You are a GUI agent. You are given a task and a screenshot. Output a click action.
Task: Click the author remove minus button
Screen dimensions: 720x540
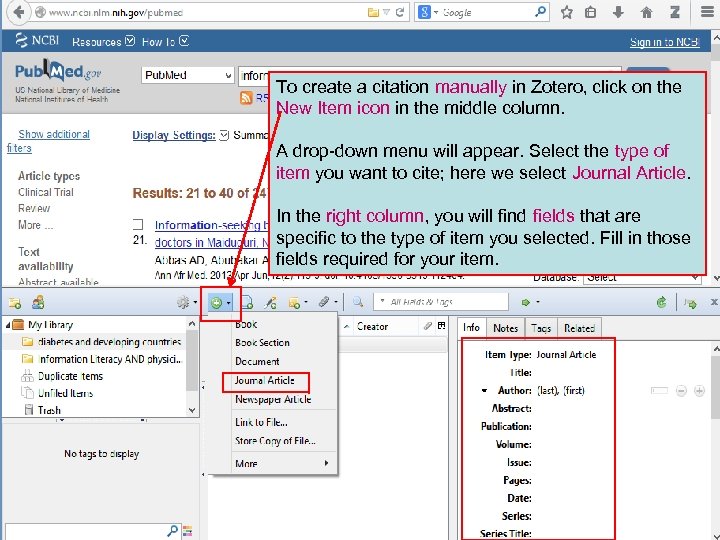tap(681, 391)
